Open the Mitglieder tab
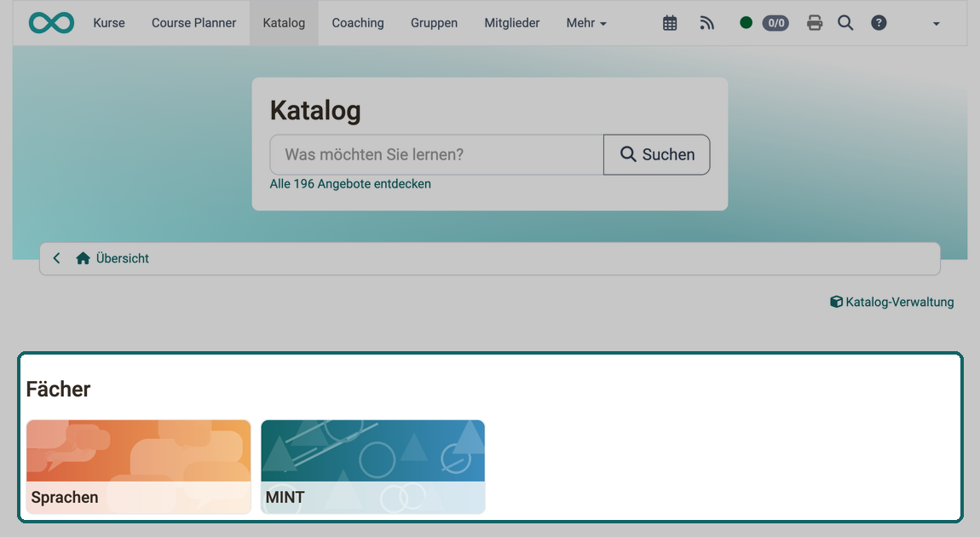This screenshot has width=980, height=537. [x=512, y=23]
